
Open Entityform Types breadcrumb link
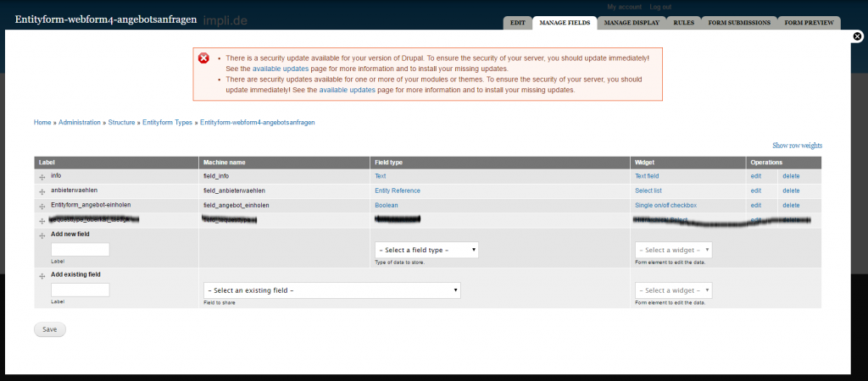tap(167, 123)
